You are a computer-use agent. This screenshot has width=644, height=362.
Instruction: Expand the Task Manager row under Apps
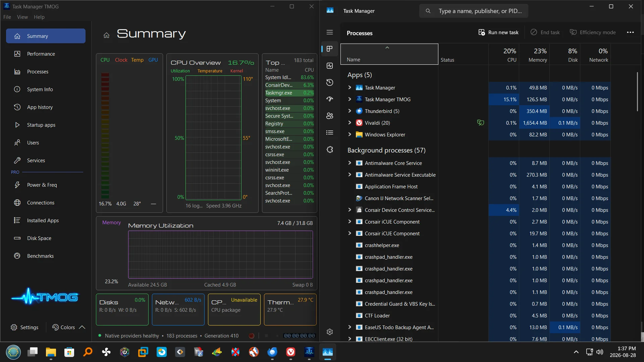[x=350, y=87]
